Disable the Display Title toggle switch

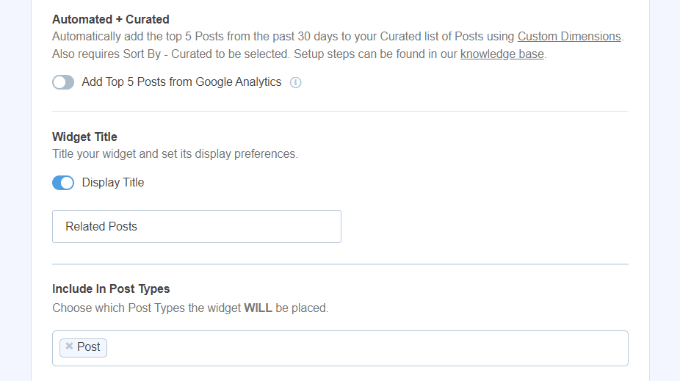(63, 182)
